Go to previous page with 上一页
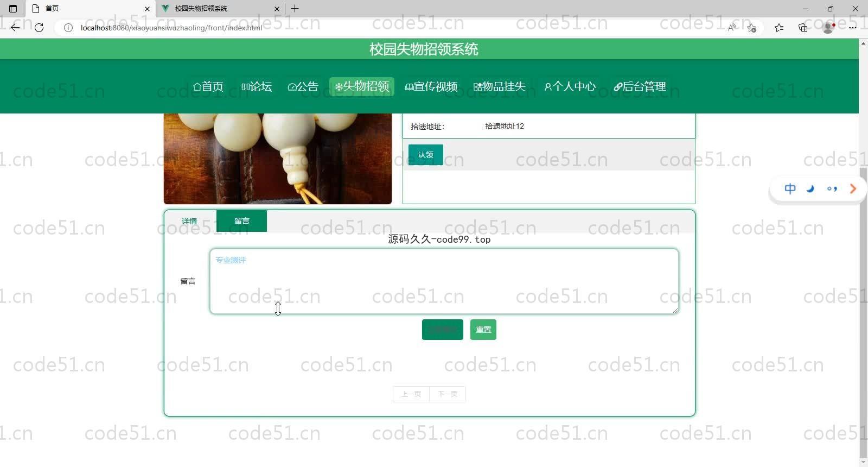This screenshot has height=467, width=868. pyautogui.click(x=411, y=394)
